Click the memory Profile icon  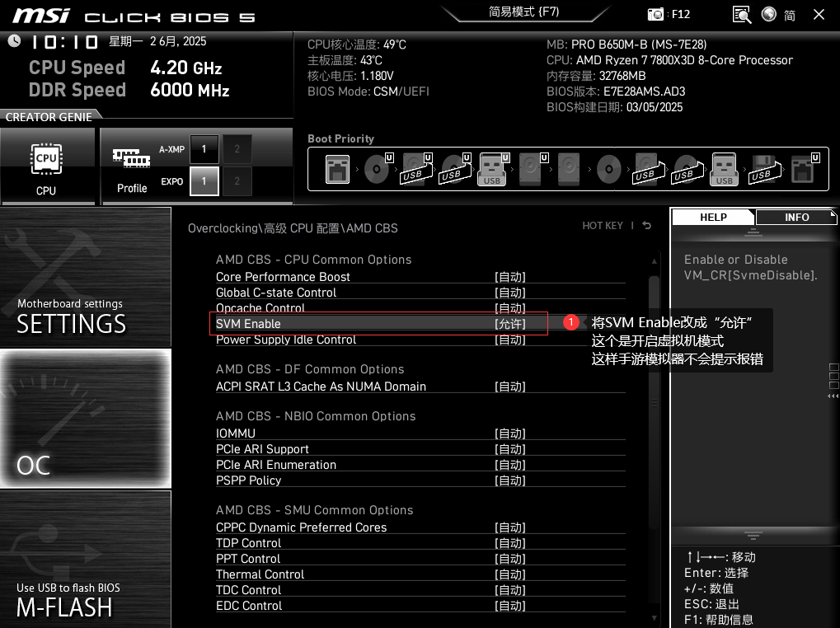coord(132,166)
